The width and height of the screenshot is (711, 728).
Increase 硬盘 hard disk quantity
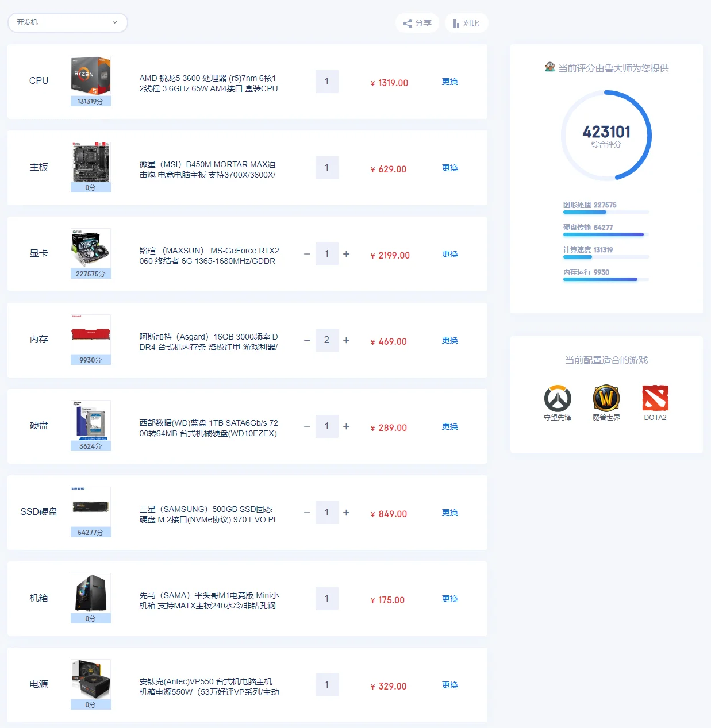(346, 426)
